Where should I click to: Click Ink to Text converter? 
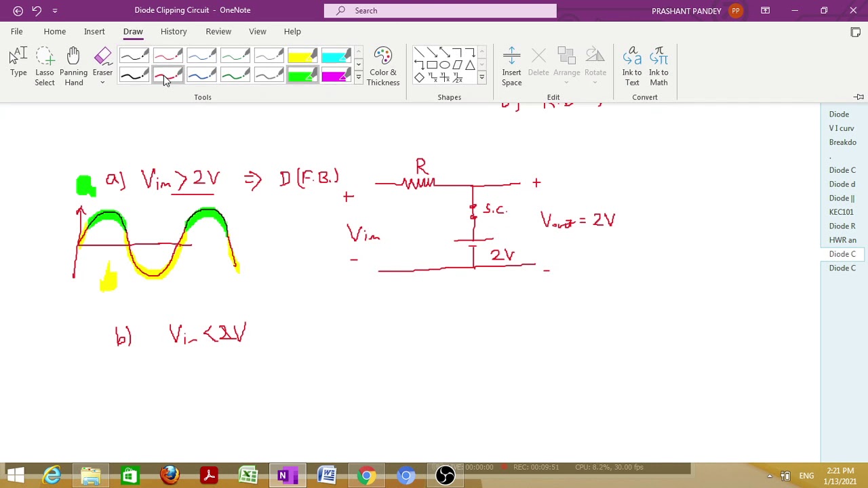[632, 66]
